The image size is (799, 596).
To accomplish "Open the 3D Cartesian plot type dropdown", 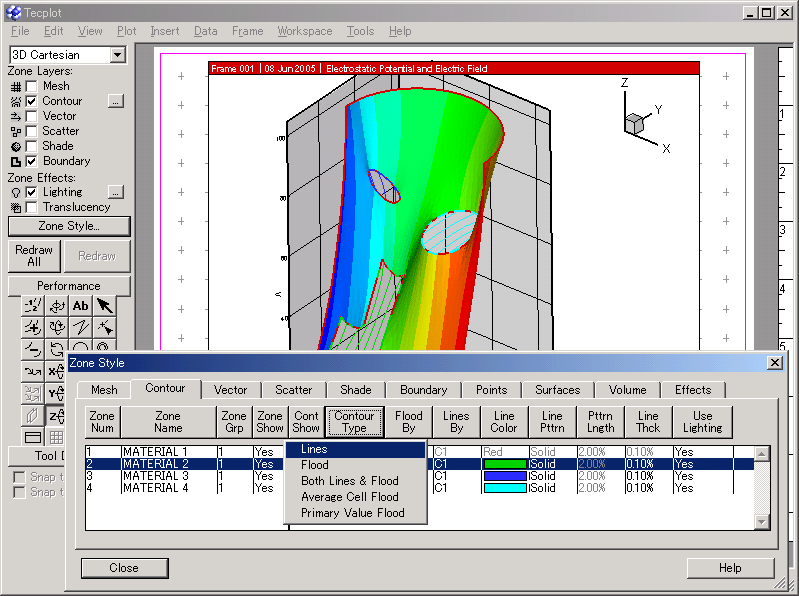I will (118, 55).
